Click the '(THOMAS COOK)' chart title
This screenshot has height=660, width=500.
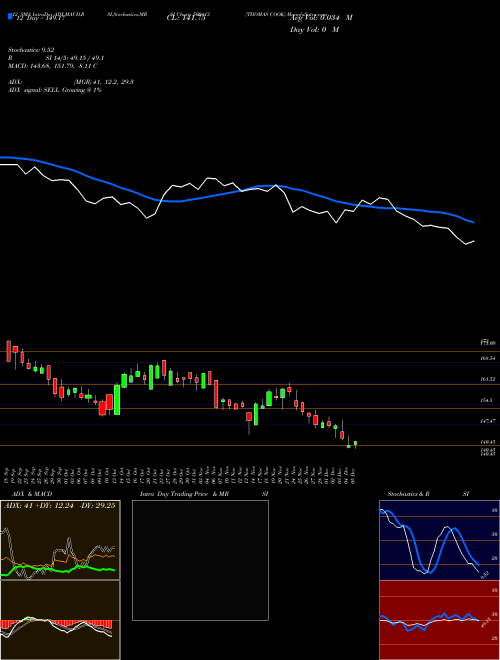(x=266, y=14)
